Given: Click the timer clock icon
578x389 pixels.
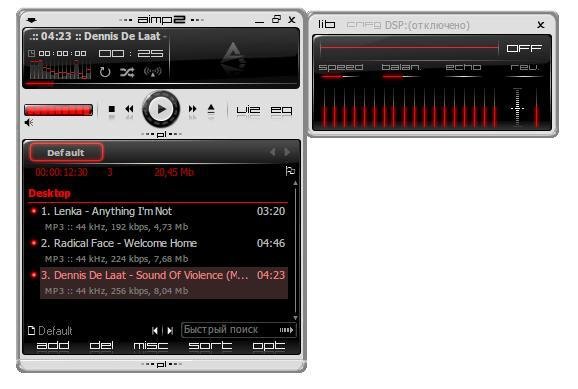Looking at the screenshot, I should click(x=32, y=53).
